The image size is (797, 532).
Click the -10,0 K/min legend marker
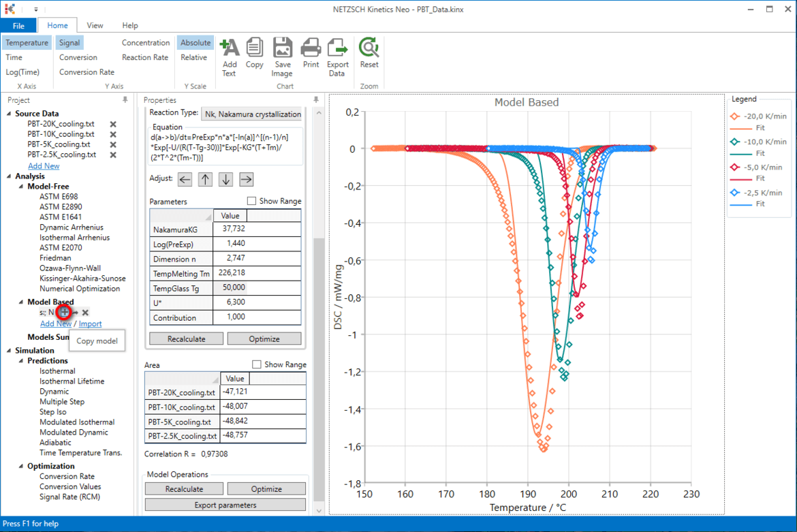pos(735,142)
